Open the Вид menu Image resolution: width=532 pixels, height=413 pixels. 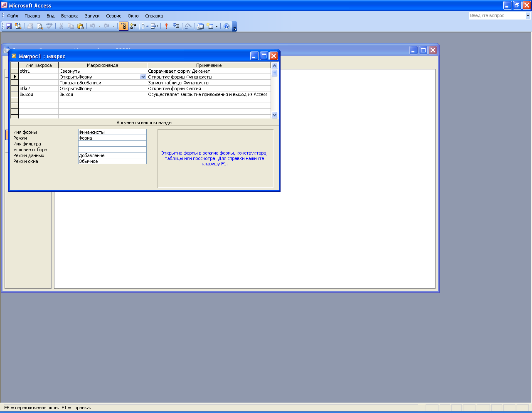pyautogui.click(x=51, y=16)
